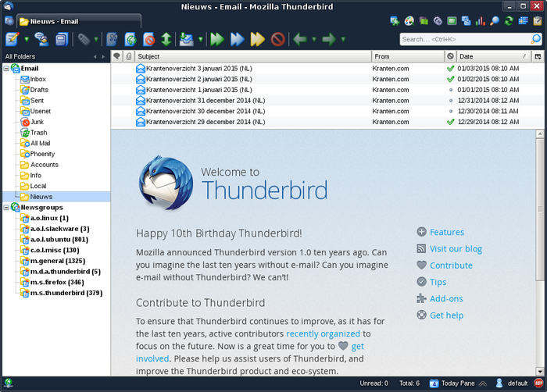This screenshot has width=547, height=392.
Task: Open the clipboard tasks icon
Action: pyautogui.click(x=538, y=21)
